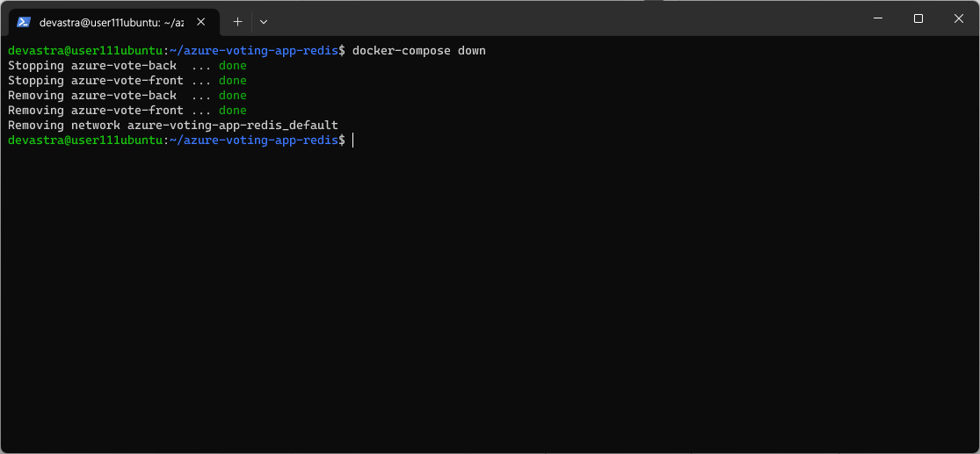Click the last prompt's devastra@user111ubuntu text
This screenshot has height=454, width=980.
click(85, 141)
